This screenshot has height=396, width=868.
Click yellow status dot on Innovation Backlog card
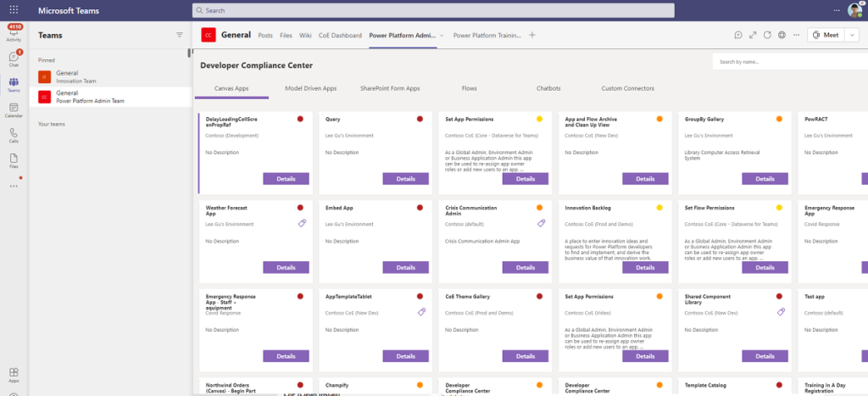tap(659, 207)
